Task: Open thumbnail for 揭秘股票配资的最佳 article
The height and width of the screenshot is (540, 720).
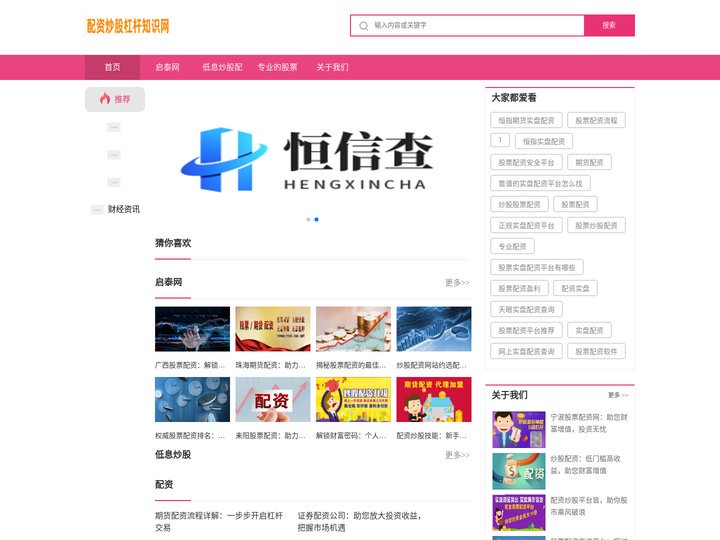Action: pyautogui.click(x=353, y=329)
